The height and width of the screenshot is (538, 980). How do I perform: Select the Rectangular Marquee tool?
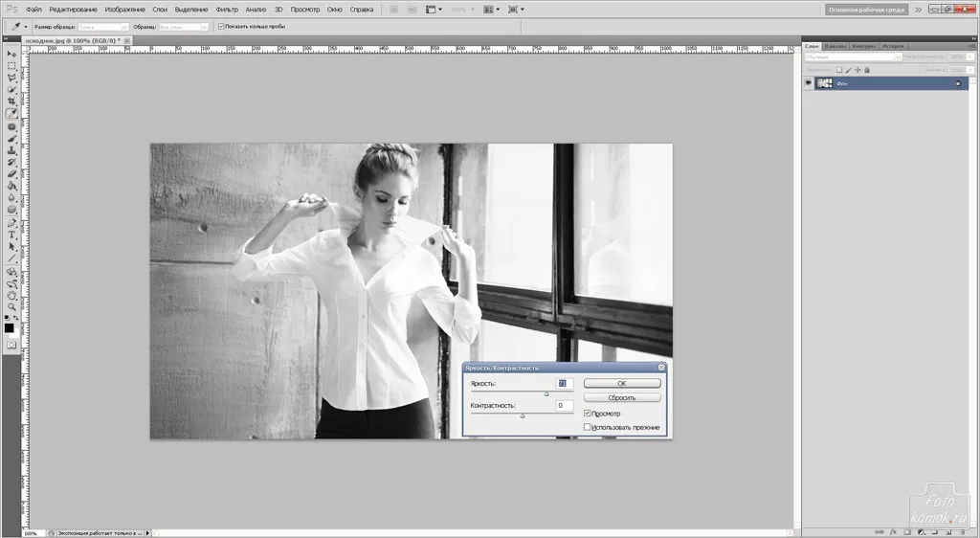tap(11, 66)
